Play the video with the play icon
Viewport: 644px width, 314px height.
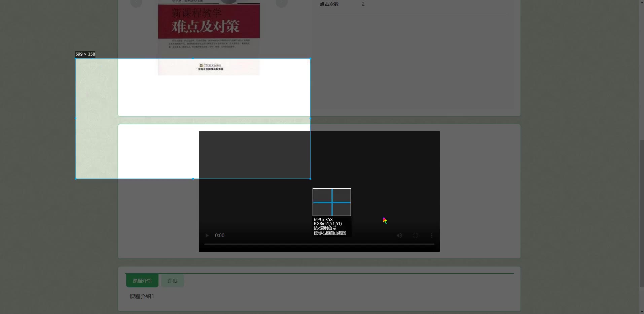[207, 235]
